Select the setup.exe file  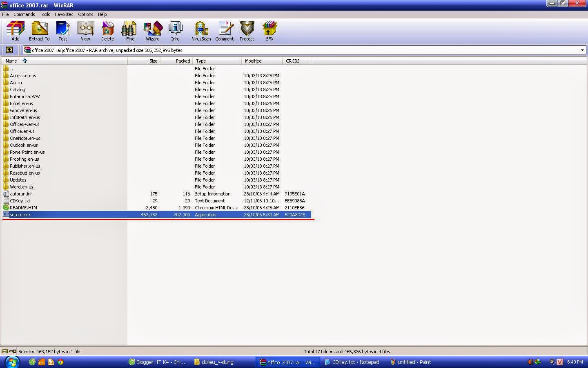point(156,215)
